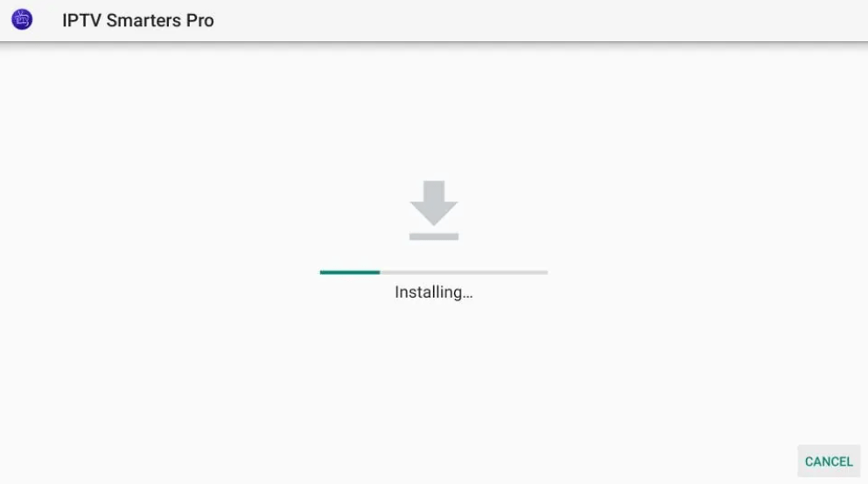Viewport: 868px width, 484px height.
Task: Click the tray bar beneath the download arrow
Action: click(x=434, y=236)
